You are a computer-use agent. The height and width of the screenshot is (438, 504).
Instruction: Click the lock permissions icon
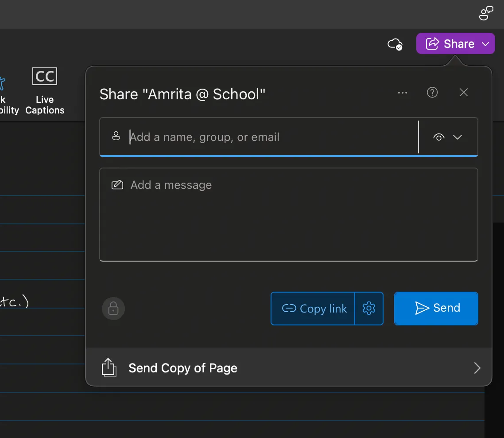click(x=113, y=309)
